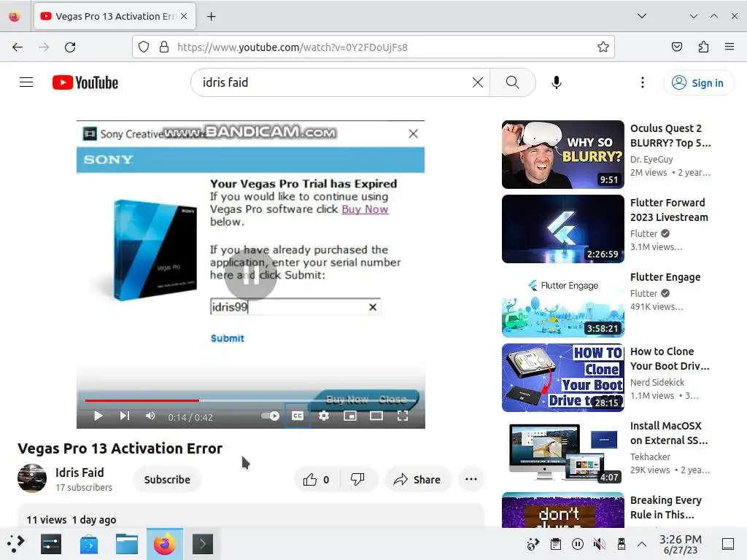Switch to Firefox in taskbar

[165, 544]
